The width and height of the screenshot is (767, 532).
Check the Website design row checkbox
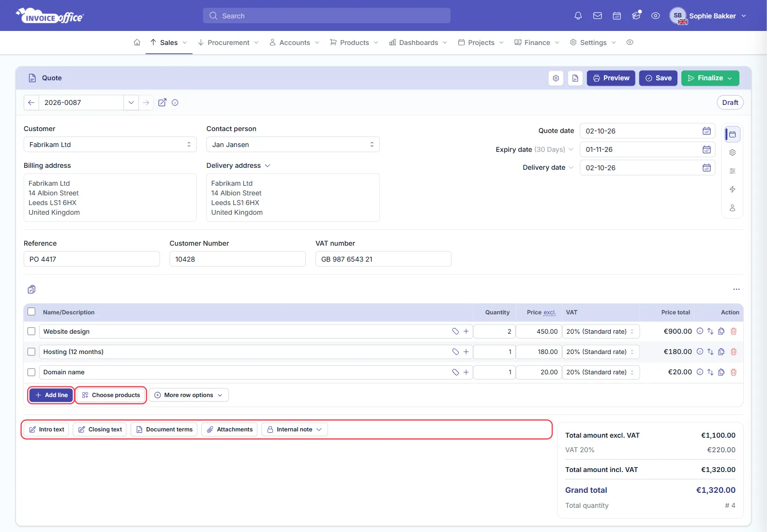tap(31, 331)
